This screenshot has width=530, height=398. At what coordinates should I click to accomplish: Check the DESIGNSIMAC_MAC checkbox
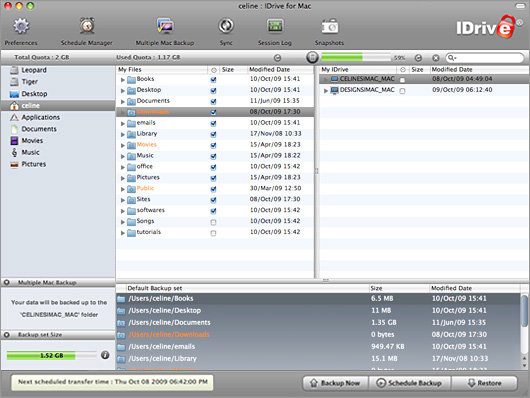(402, 91)
